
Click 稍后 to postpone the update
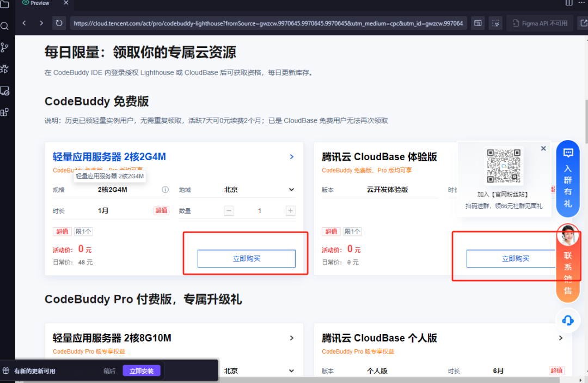(109, 370)
